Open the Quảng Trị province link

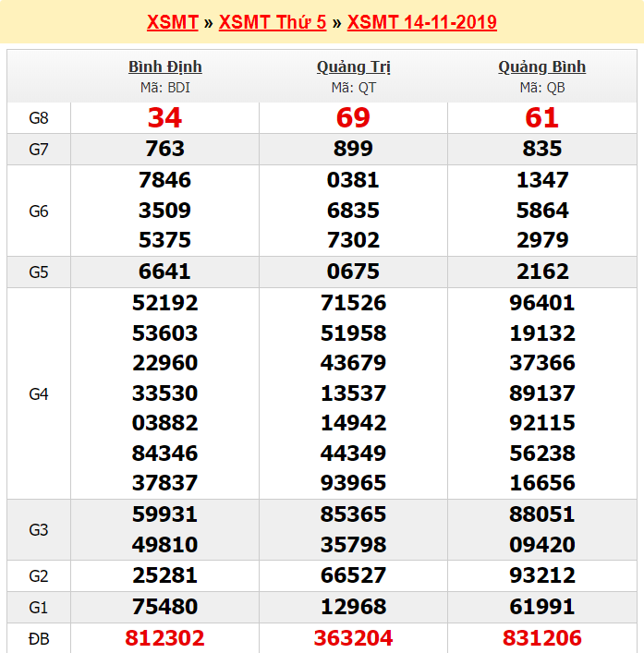click(353, 67)
